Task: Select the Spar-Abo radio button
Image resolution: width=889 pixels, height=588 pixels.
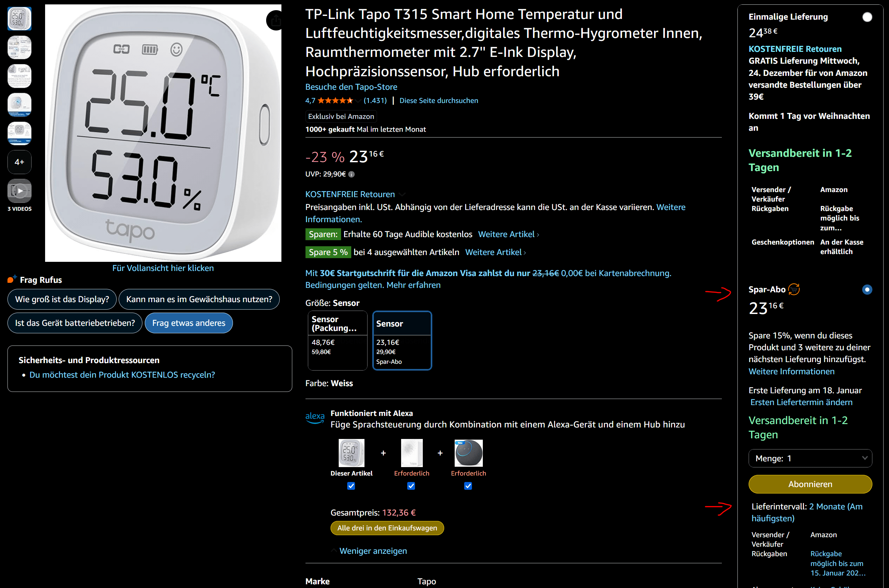Action: tap(867, 290)
